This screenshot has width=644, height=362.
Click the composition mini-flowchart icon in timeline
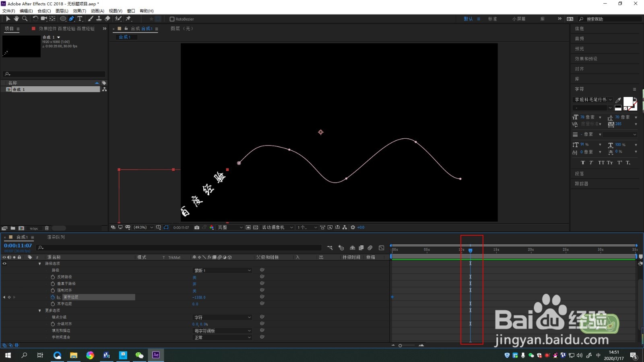pos(330,248)
